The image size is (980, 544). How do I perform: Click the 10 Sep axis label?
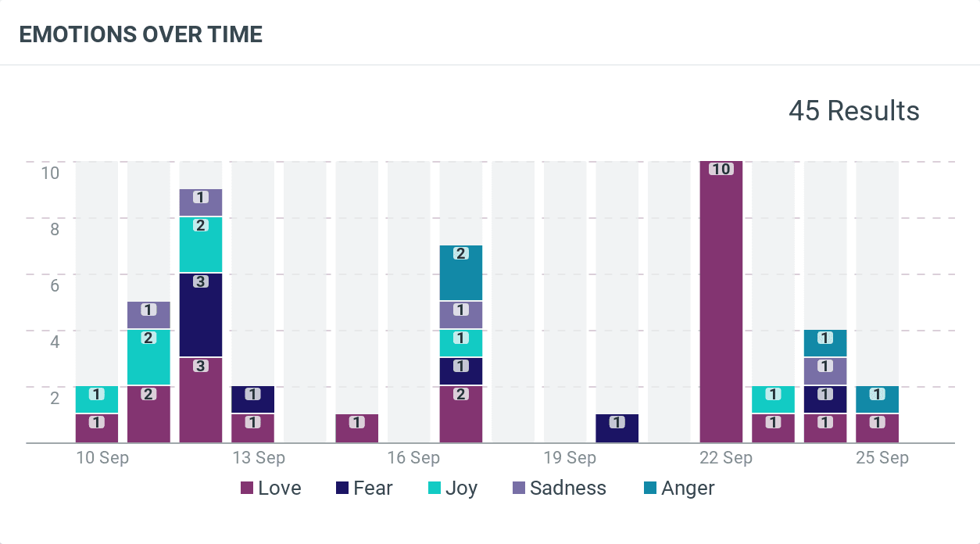pyautogui.click(x=102, y=458)
